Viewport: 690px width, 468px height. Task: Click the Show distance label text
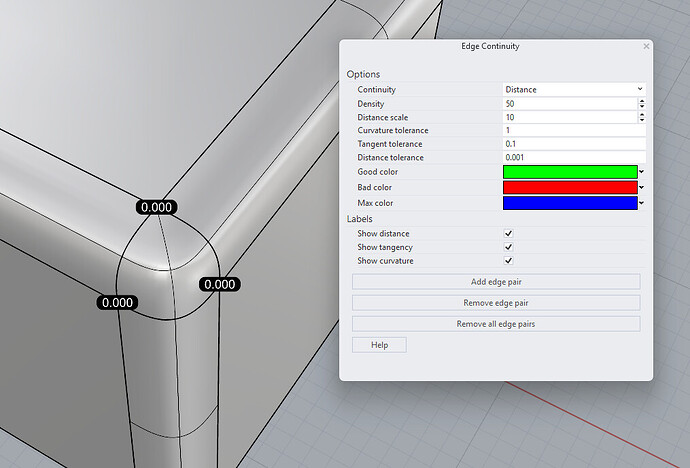tap(383, 234)
